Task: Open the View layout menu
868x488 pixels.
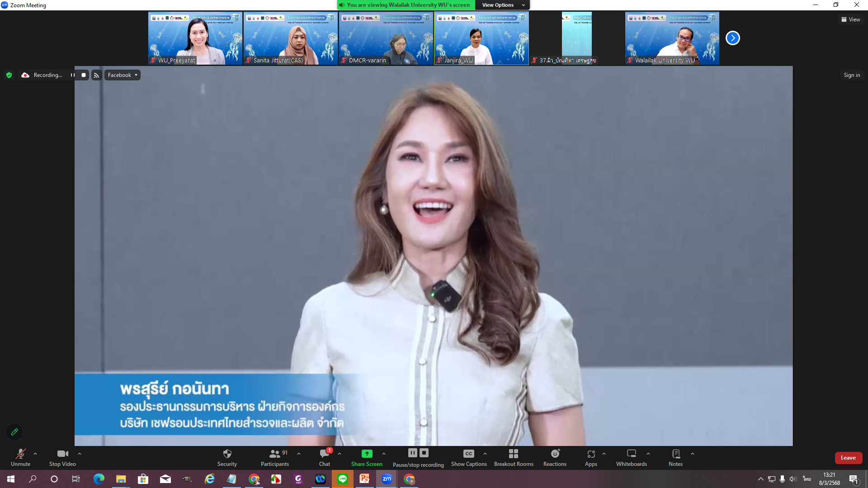Action: 850,19
